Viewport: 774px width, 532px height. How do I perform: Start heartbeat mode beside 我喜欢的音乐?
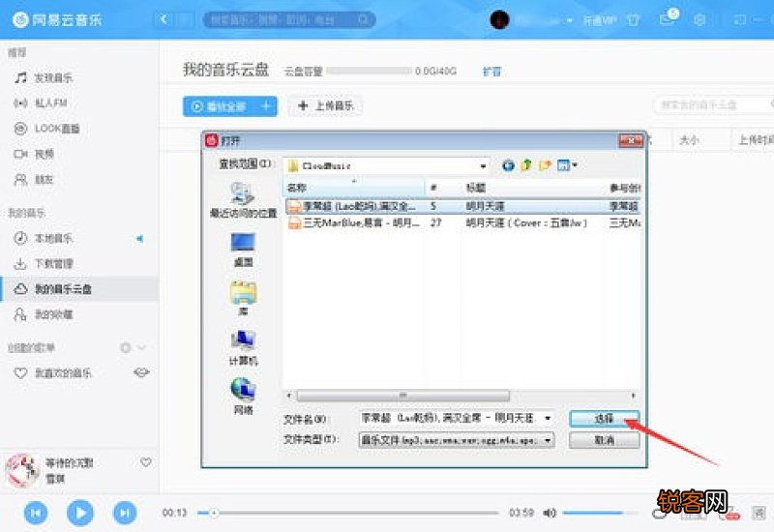tap(141, 372)
